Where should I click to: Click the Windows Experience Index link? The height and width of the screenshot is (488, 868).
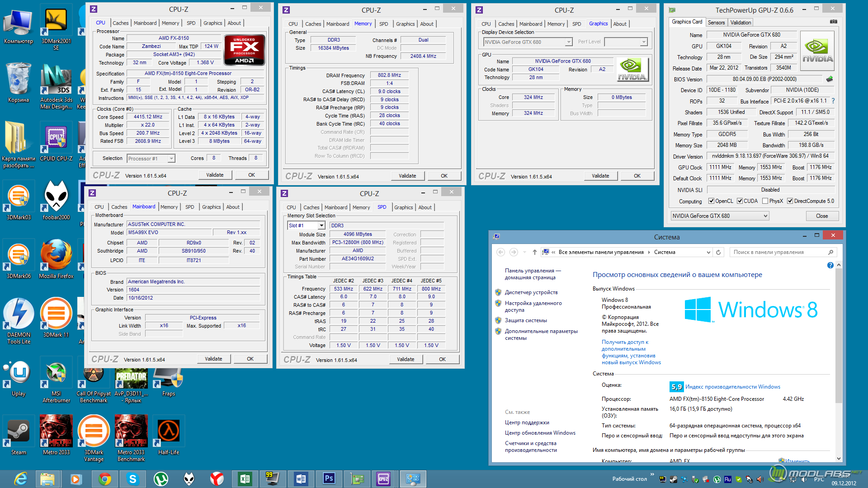732,387
